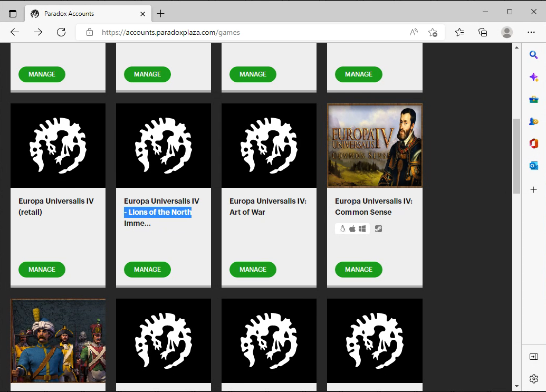This screenshot has height=392, width=546.
Task: Go back to the previous page
Action: 15,32
